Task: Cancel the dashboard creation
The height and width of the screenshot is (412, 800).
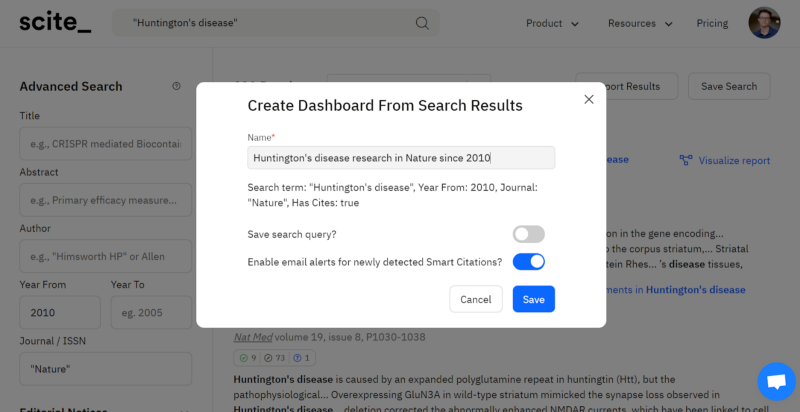Action: 476,299
